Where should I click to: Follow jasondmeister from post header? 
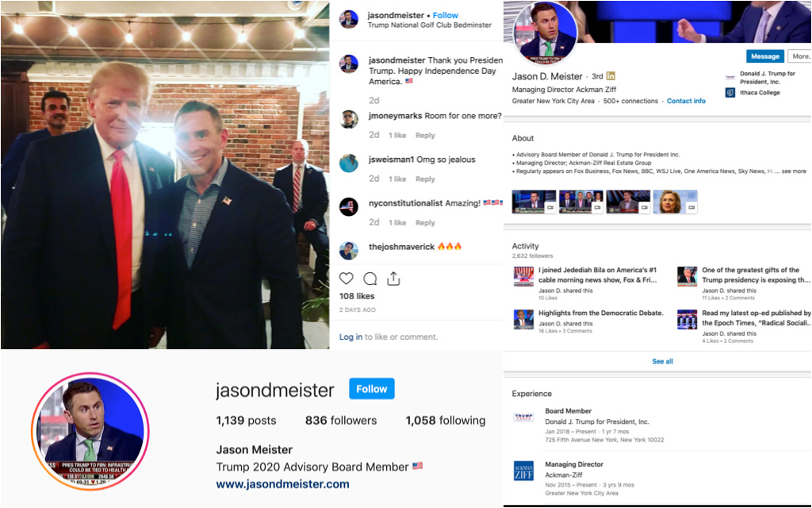446,16
